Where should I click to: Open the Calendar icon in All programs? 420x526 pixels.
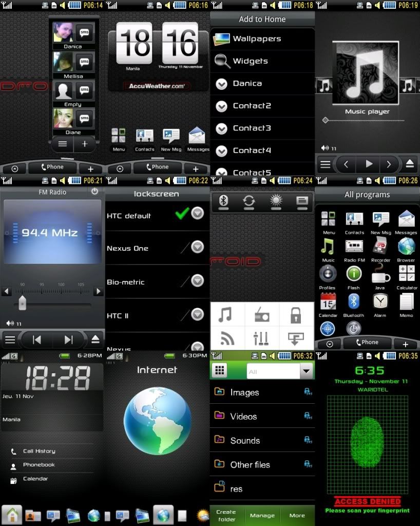[x=328, y=305]
